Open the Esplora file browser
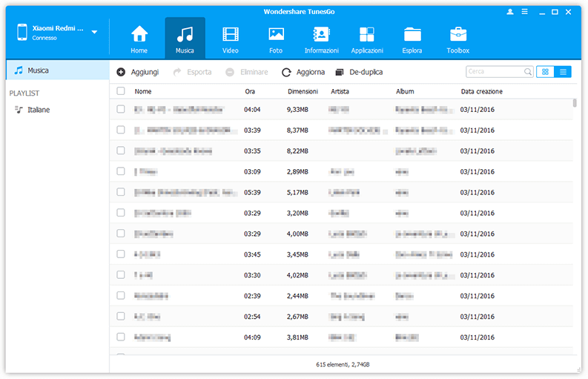 [x=412, y=39]
